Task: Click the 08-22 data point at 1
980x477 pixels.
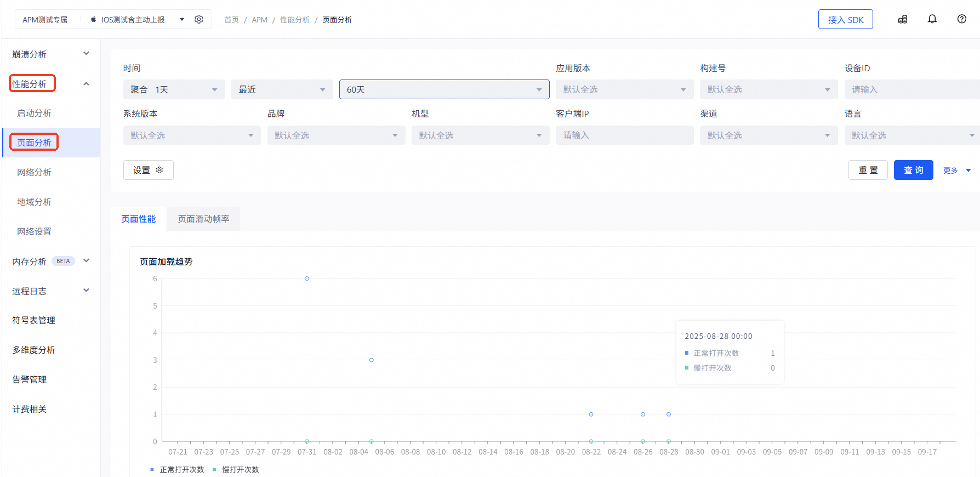Action: pyautogui.click(x=591, y=414)
